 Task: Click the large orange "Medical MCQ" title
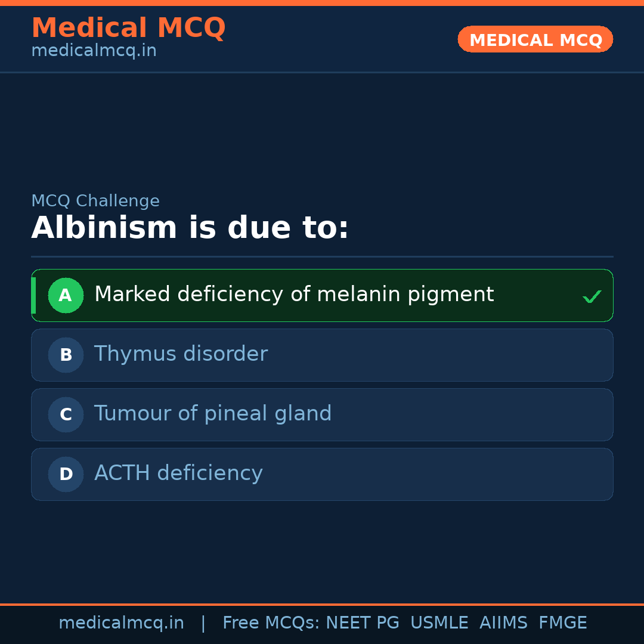(x=128, y=28)
